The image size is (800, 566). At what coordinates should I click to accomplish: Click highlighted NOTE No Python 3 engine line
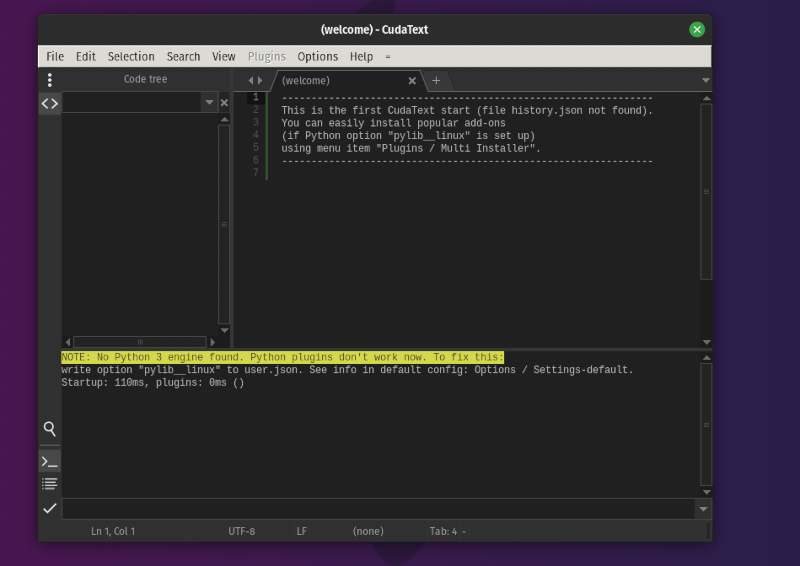point(282,357)
